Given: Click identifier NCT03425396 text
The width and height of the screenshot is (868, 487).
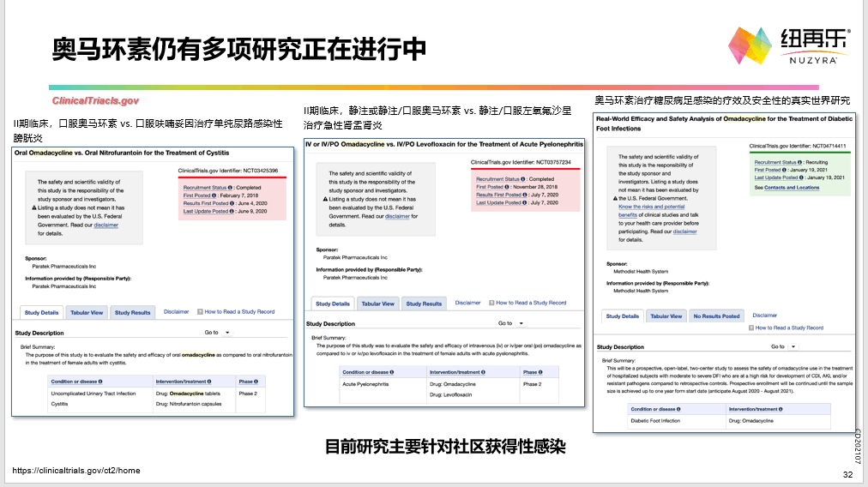Looking at the screenshot, I should (260, 171).
